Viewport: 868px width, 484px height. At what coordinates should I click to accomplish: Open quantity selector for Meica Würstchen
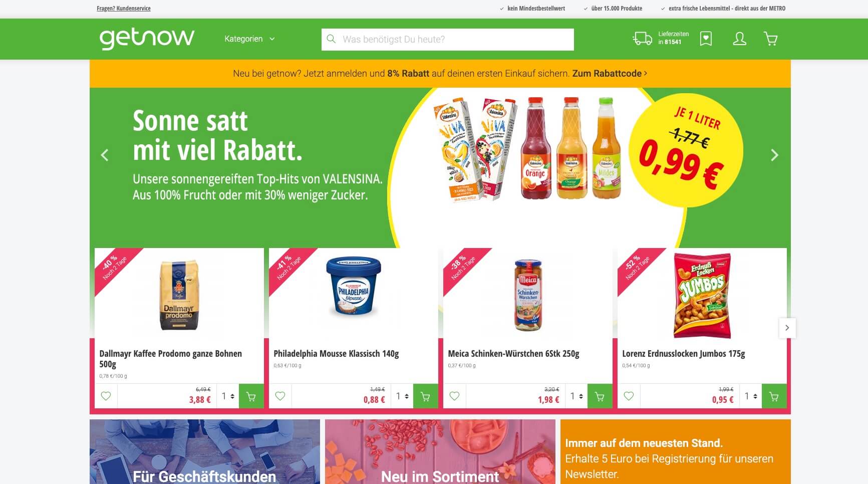pyautogui.click(x=576, y=396)
